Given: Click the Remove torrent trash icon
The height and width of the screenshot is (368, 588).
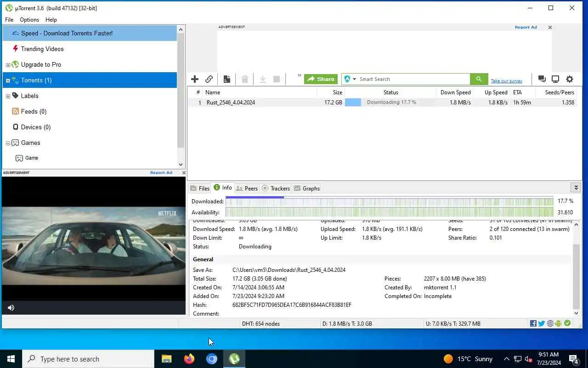Looking at the screenshot, I should (x=245, y=79).
